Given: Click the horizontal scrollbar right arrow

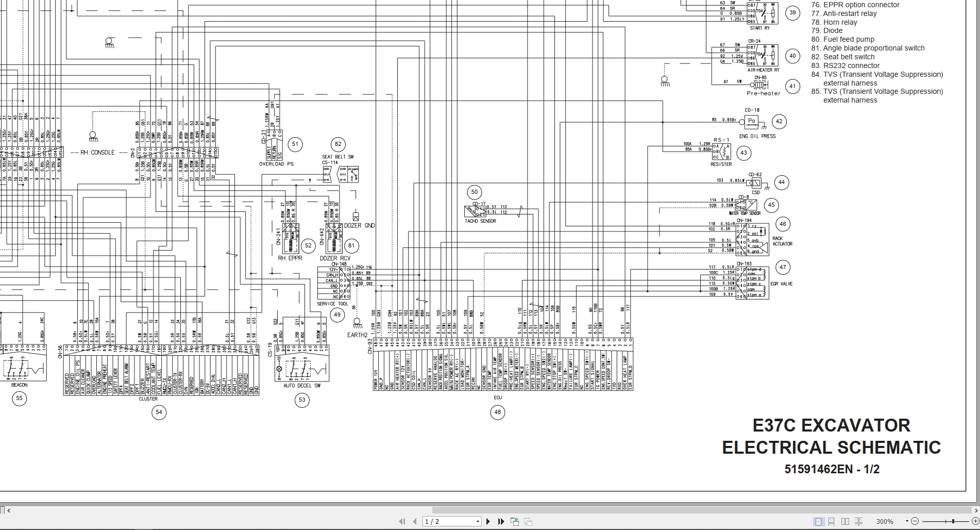Looking at the screenshot, I should 976,510.
